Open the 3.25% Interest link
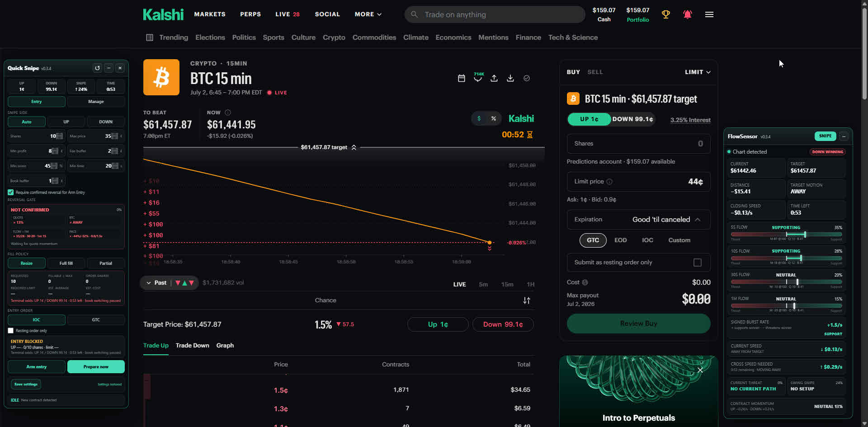Image resolution: width=868 pixels, height=427 pixels. point(690,120)
